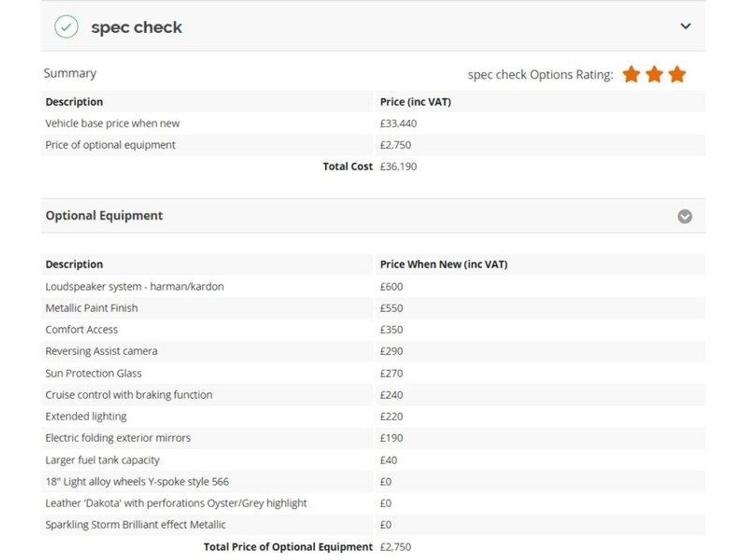Click the first orange rating star
747x560 pixels.
click(631, 74)
